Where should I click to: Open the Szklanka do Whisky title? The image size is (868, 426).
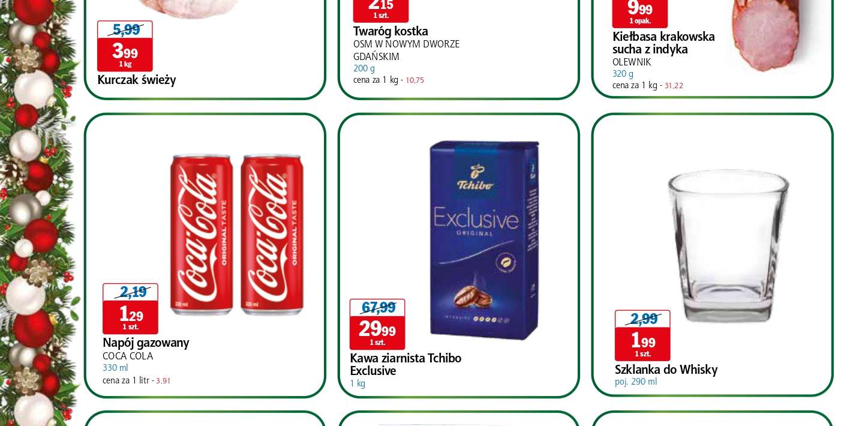[666, 370]
